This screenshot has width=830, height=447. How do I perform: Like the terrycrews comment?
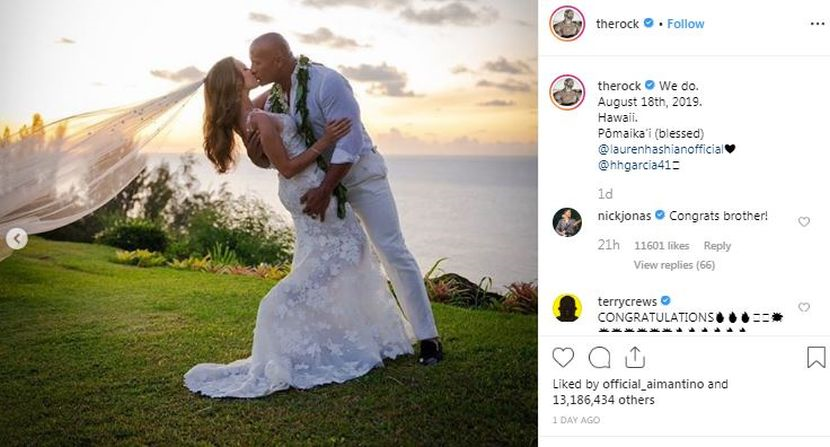point(804,307)
